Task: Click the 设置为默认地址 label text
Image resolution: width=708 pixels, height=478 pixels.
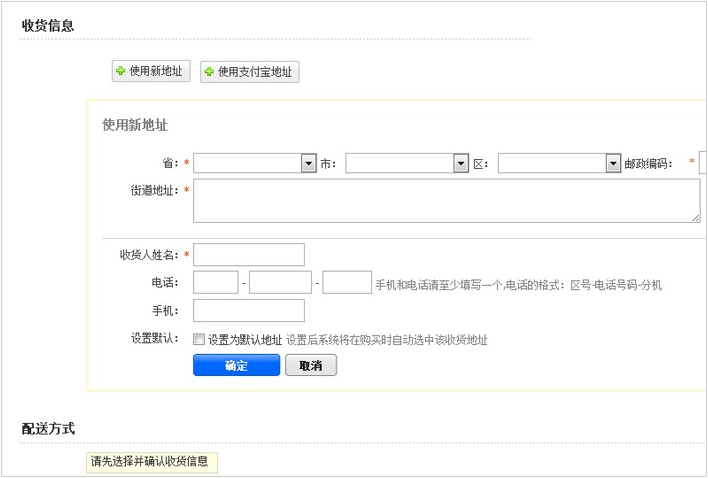Action: tap(245, 340)
